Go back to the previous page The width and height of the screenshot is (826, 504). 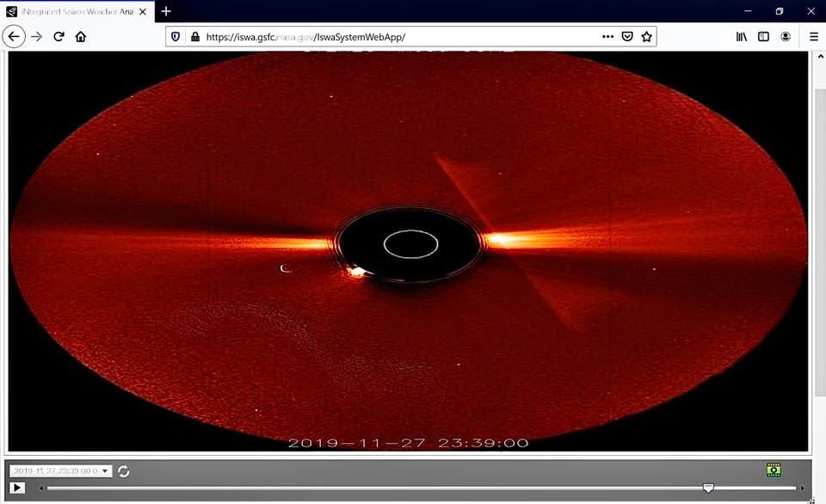[14, 37]
